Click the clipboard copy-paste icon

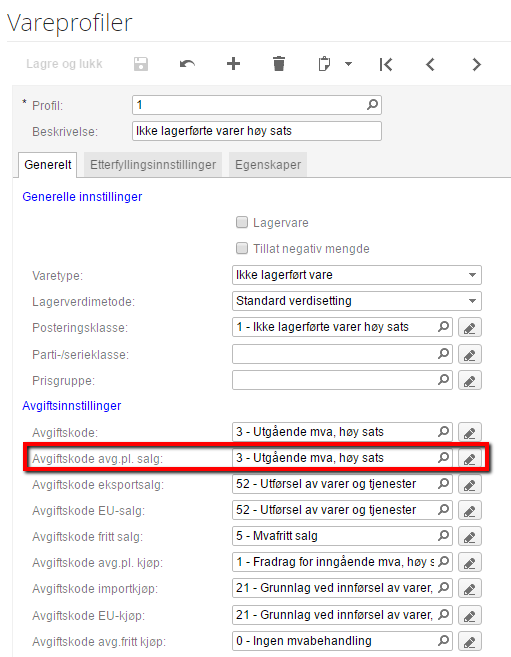pos(324,64)
